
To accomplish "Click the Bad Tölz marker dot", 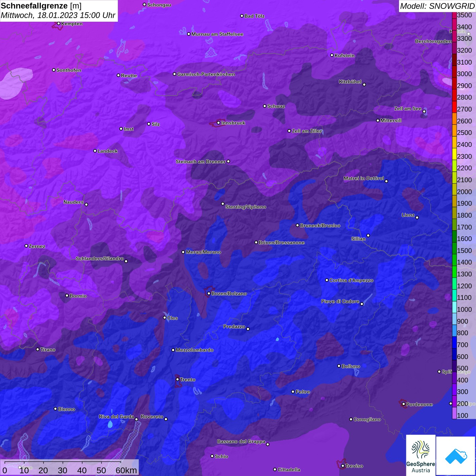I will (242, 16).
